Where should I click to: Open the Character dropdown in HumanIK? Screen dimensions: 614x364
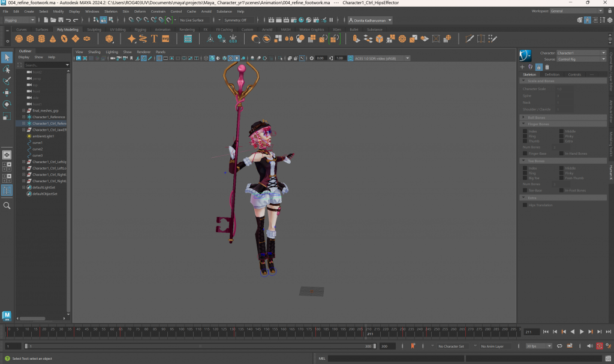pos(581,53)
